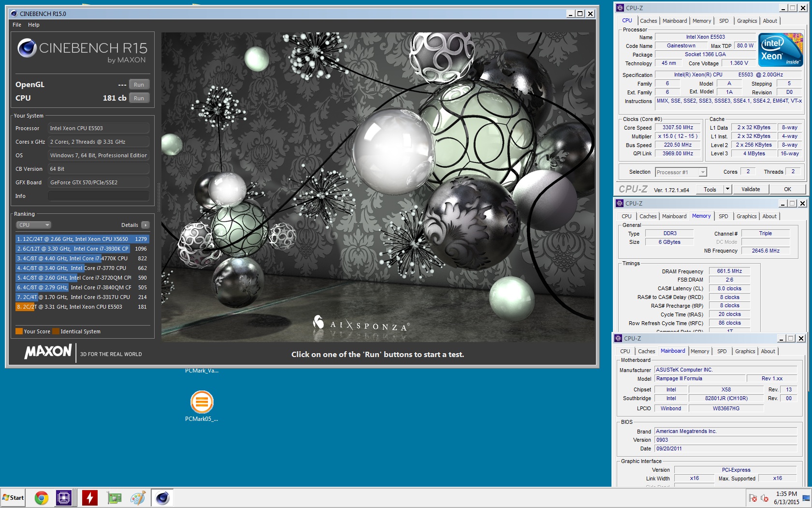Screen dimensions: 812x508
Task: Select ranking row Core i7-3770
Action: pyautogui.click(x=82, y=268)
